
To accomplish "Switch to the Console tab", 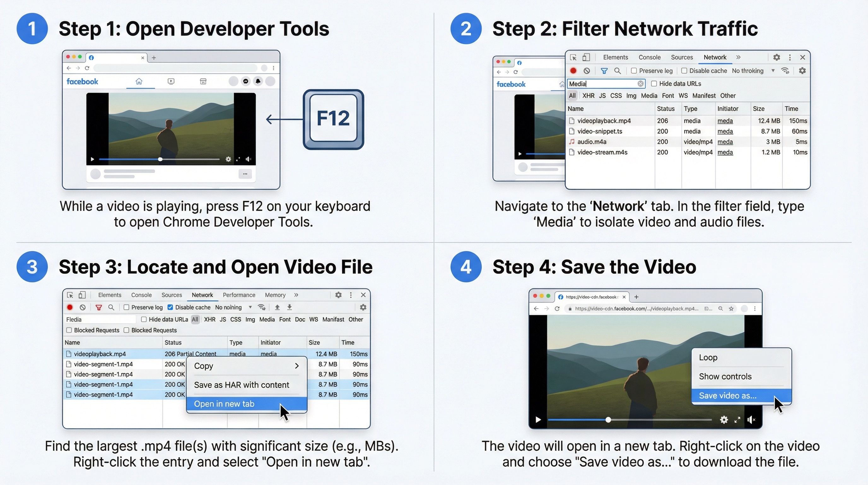I will pyautogui.click(x=649, y=57).
